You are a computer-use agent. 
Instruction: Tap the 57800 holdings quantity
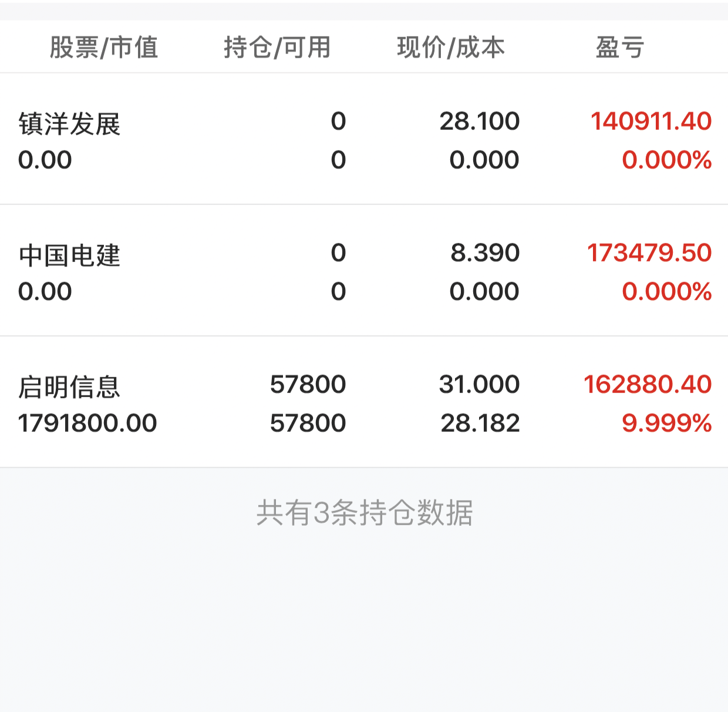point(308,385)
